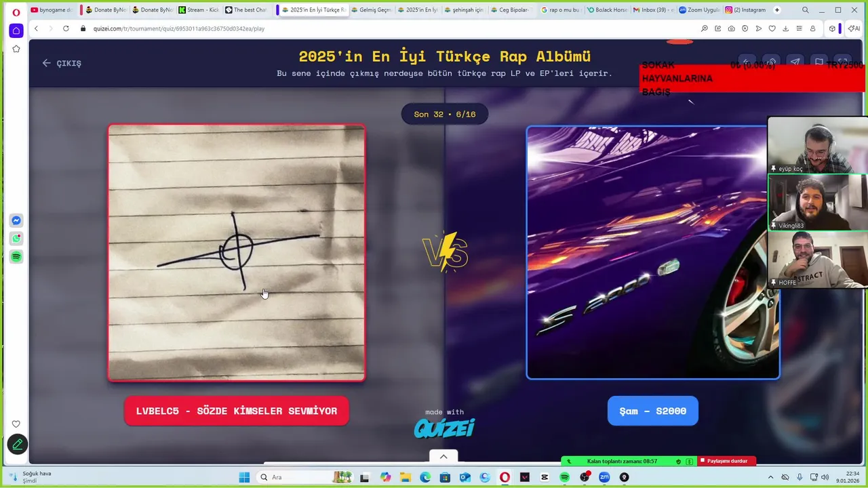Switch to Stream - Kick tab
This screenshot has height=488, width=868.
pyautogui.click(x=199, y=10)
